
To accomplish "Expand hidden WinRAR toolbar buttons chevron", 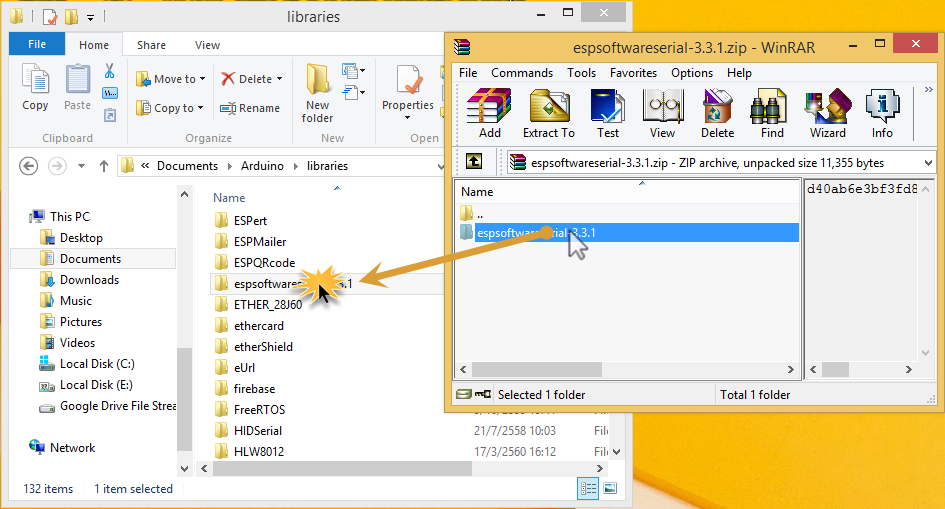I will (929, 90).
